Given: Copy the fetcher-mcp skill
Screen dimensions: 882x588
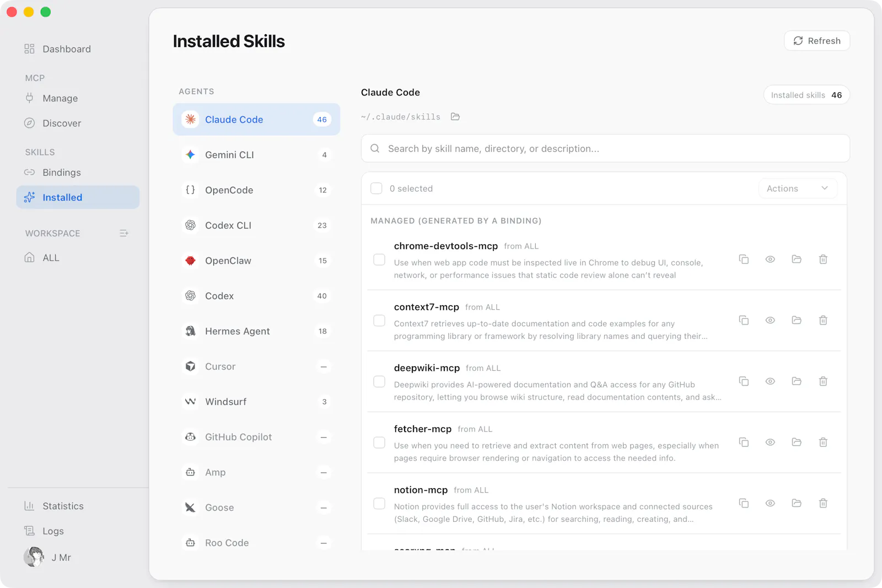Looking at the screenshot, I should pos(744,442).
